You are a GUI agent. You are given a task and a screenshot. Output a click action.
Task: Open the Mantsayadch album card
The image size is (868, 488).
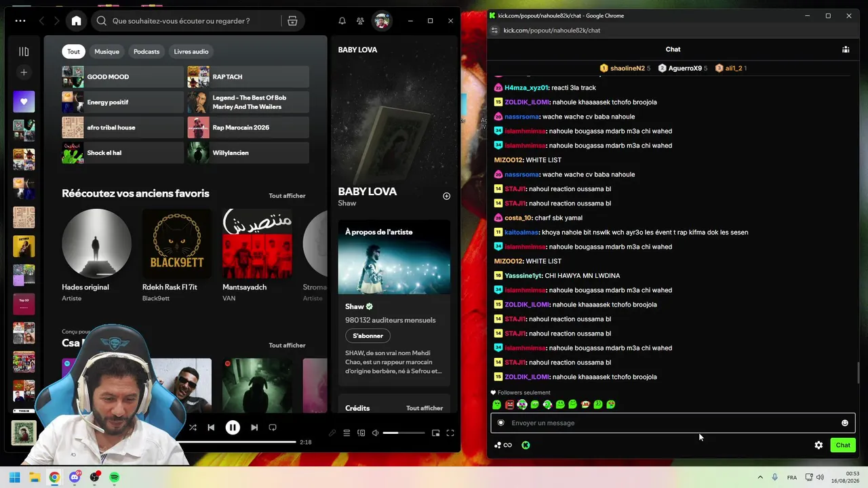(257, 255)
